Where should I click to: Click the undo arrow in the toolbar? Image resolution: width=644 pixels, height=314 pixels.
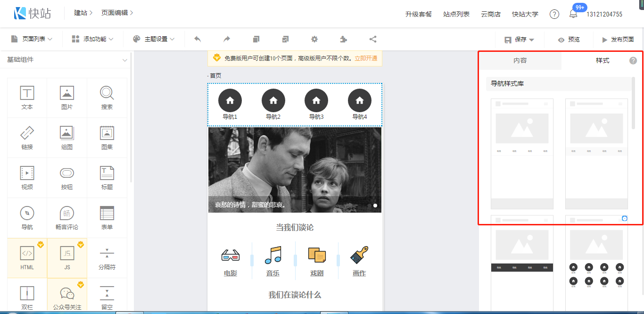coord(198,39)
